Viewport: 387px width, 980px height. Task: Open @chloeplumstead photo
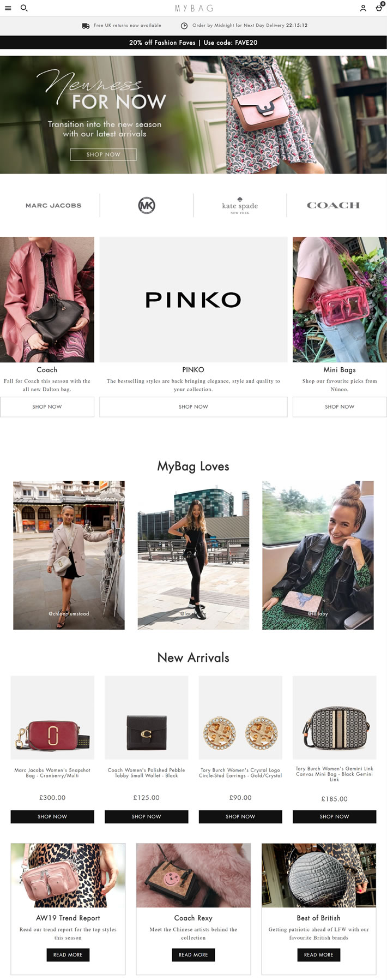69,555
